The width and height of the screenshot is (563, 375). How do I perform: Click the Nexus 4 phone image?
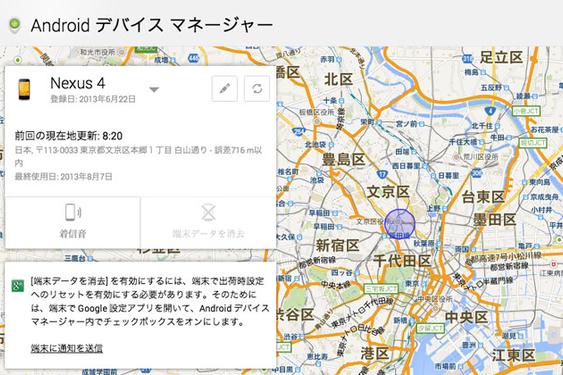24,89
